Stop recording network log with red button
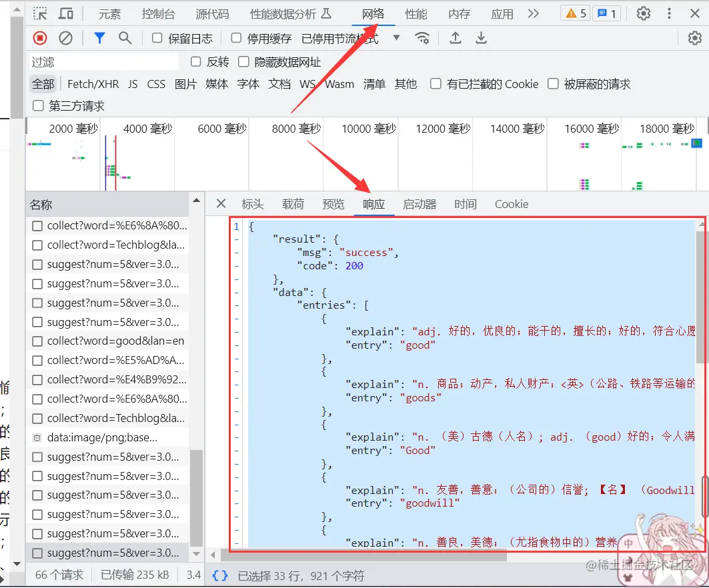The height and width of the screenshot is (588, 709). click(40, 38)
